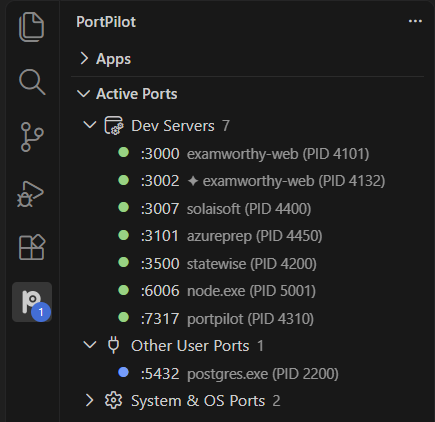Screen dimensions: 435x422
Task: Select the solaisoft (PID 4400) entry
Action: tap(249, 209)
